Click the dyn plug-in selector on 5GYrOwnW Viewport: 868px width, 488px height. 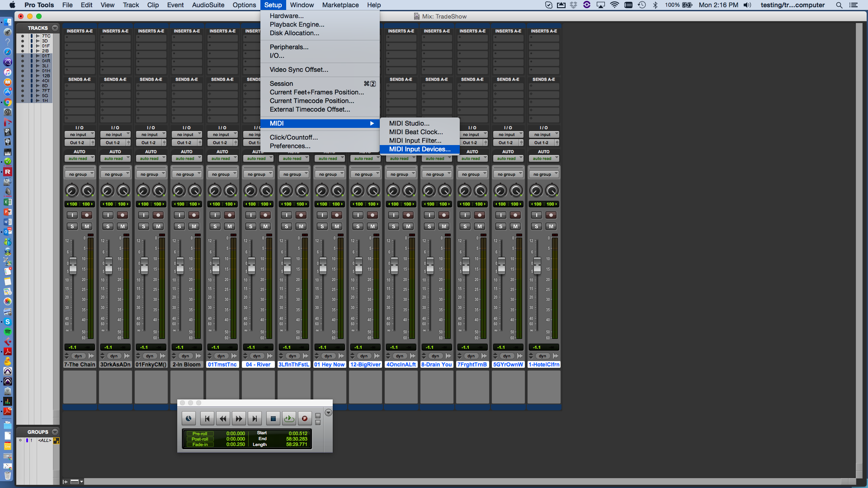pyautogui.click(x=506, y=356)
